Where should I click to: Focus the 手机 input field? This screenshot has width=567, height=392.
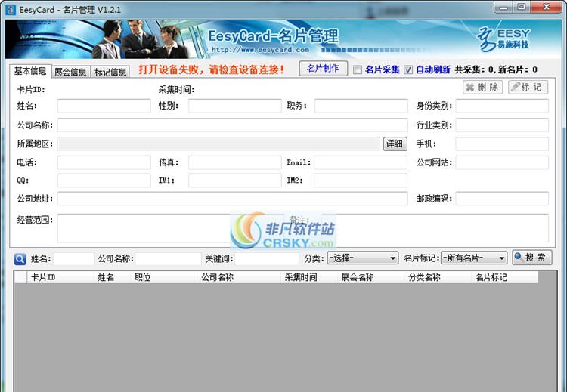click(502, 144)
